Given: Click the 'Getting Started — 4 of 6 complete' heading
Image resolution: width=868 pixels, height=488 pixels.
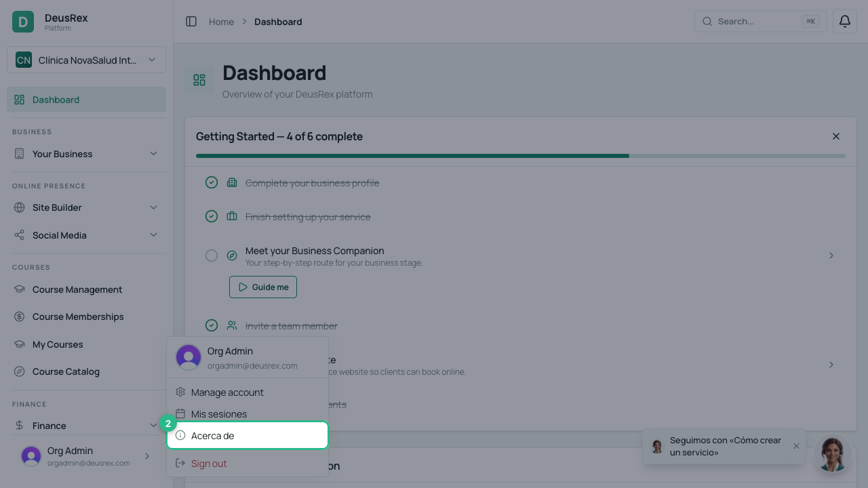Looking at the screenshot, I should tap(279, 136).
